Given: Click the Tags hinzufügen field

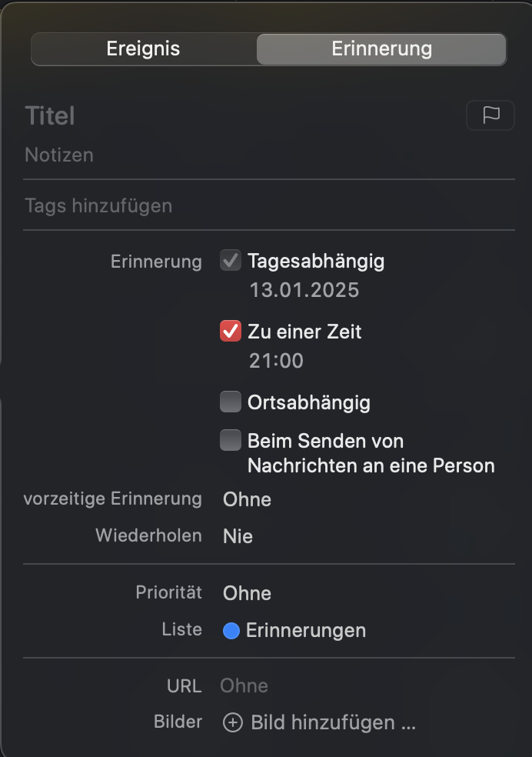Looking at the screenshot, I should tap(231, 206).
